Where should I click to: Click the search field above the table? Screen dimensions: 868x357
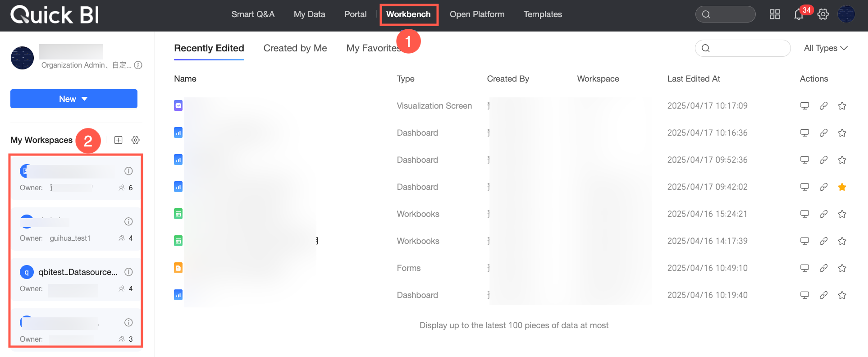743,48
